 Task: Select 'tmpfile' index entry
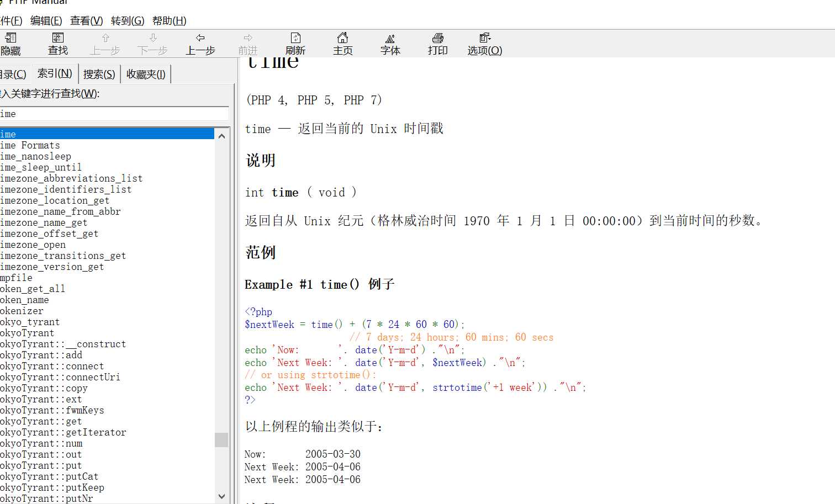tap(16, 278)
